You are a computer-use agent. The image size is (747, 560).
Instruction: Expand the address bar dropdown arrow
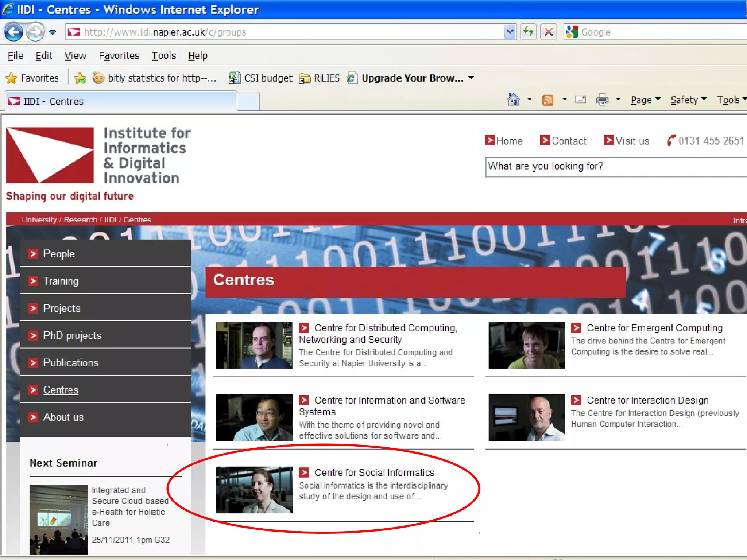coord(510,32)
